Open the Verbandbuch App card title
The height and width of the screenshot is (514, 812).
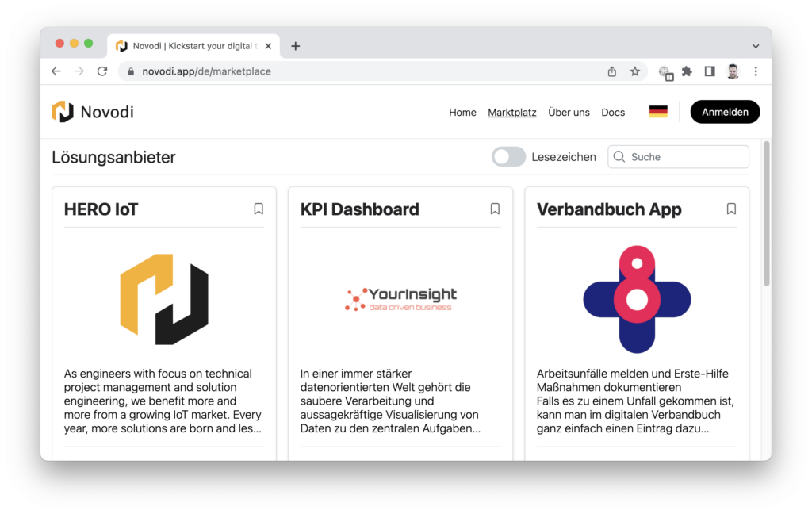coord(609,209)
